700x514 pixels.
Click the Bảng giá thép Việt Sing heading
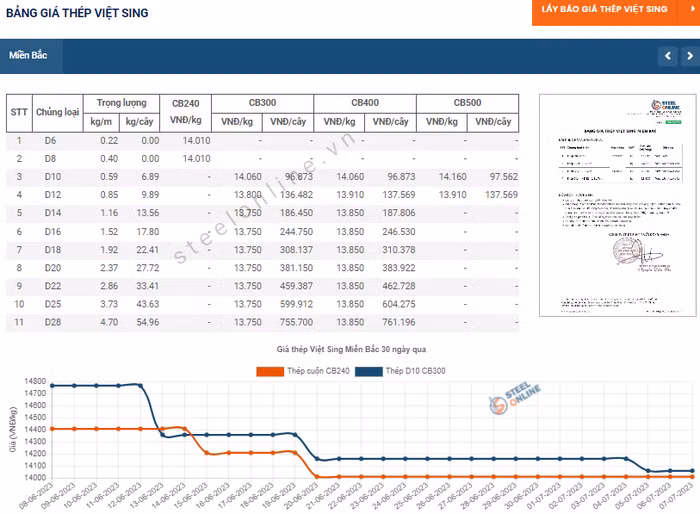pos(77,13)
